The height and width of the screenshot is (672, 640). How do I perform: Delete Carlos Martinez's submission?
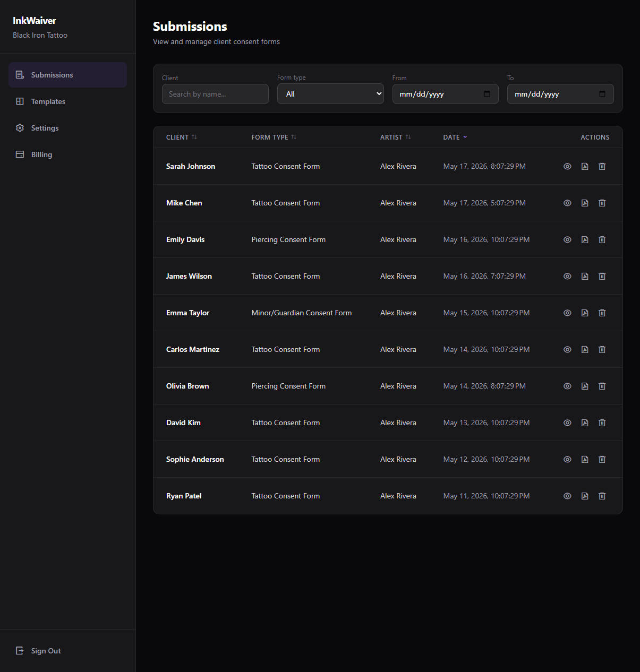point(602,349)
